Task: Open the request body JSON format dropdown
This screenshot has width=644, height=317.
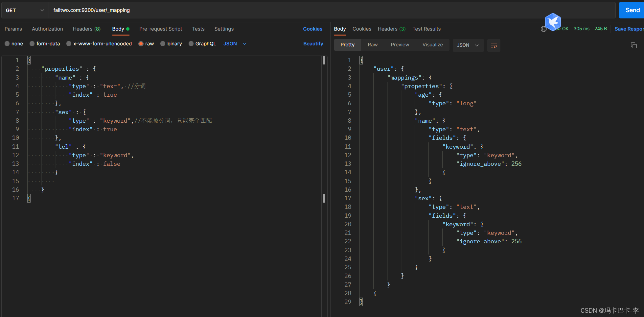Action: pyautogui.click(x=235, y=44)
